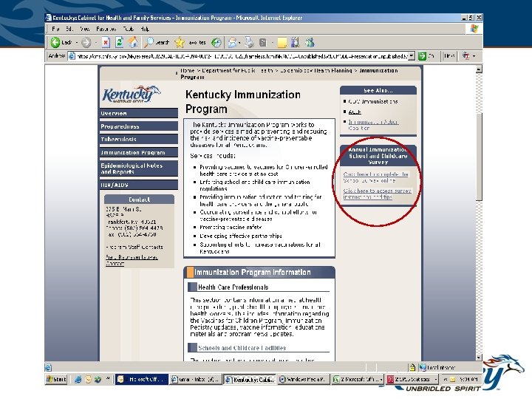Open the Edit menu
532x399 pixels.
click(x=69, y=29)
